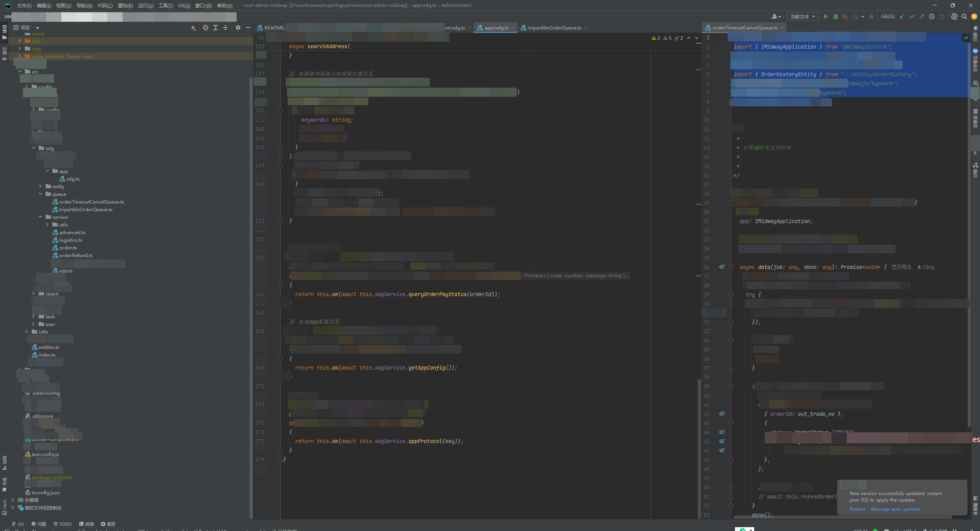Click locate file crosshair icon in project panel
This screenshot has width=980, height=531.
coord(206,28)
